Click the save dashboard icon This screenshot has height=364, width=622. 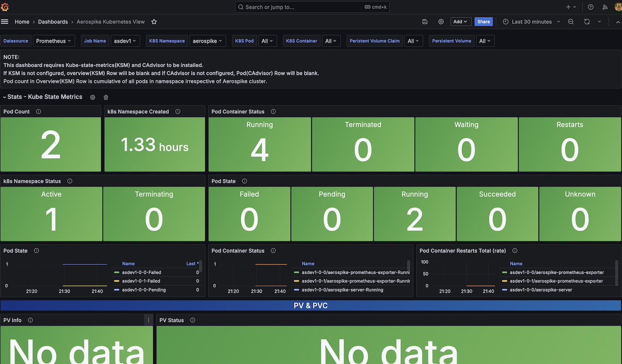[425, 22]
